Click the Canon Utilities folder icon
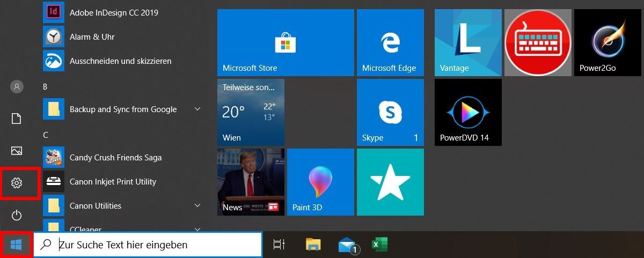Screen dimensions: 644x258 pyautogui.click(x=54, y=205)
